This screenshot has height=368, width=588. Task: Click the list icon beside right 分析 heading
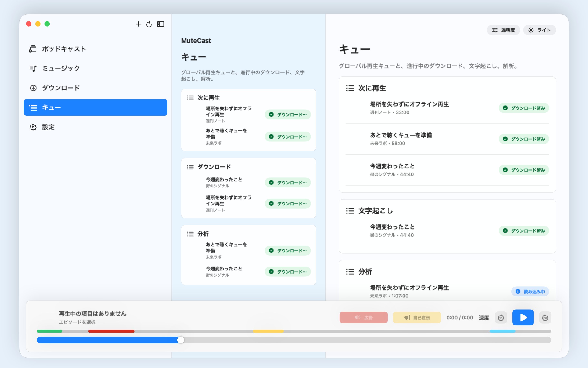pos(350,272)
